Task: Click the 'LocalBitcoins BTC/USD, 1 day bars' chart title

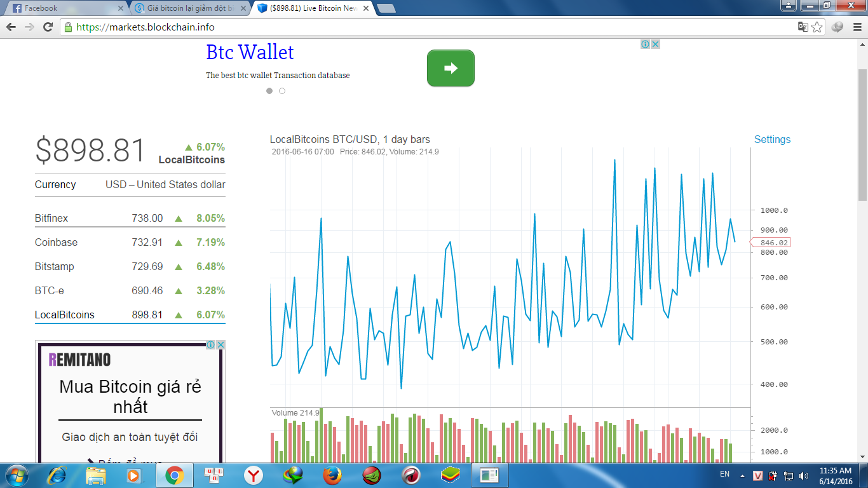Action: [x=350, y=140]
